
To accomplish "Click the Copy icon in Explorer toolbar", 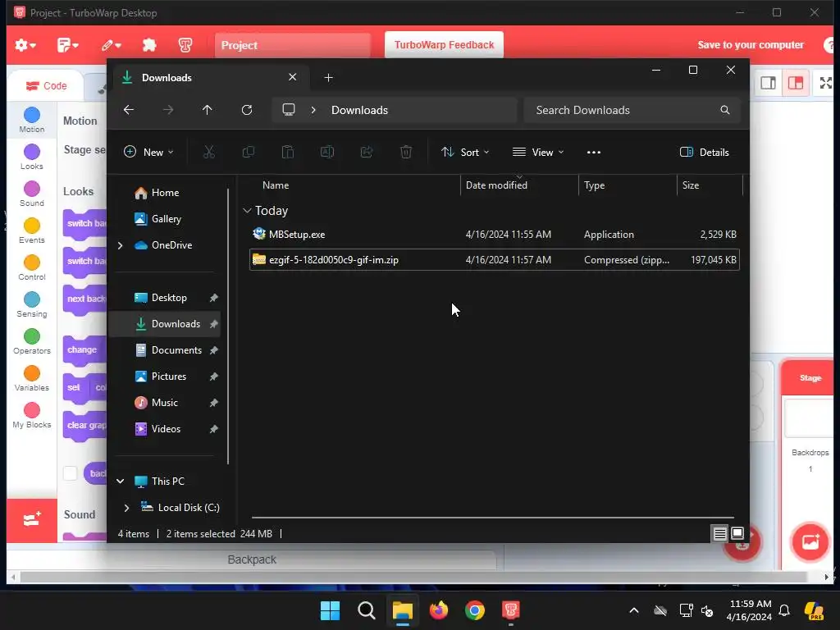I will coord(249,152).
